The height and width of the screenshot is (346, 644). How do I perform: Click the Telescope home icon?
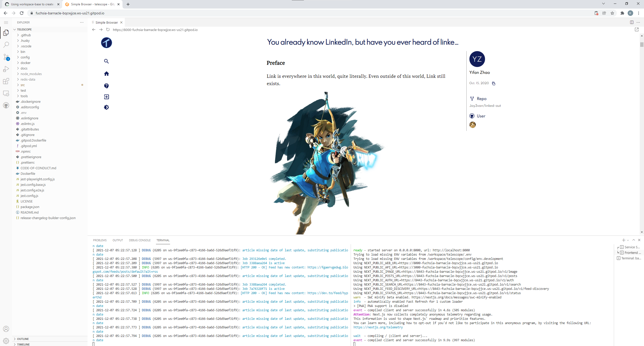pyautogui.click(x=106, y=74)
